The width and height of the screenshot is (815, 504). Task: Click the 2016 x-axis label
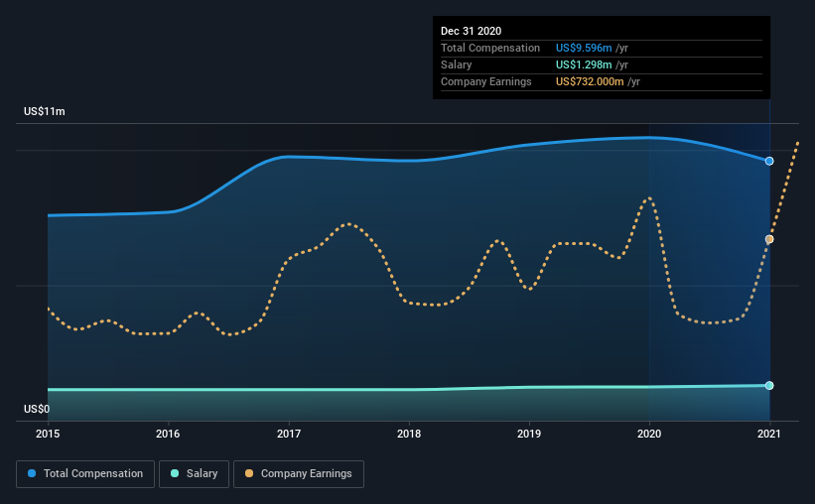click(x=168, y=434)
